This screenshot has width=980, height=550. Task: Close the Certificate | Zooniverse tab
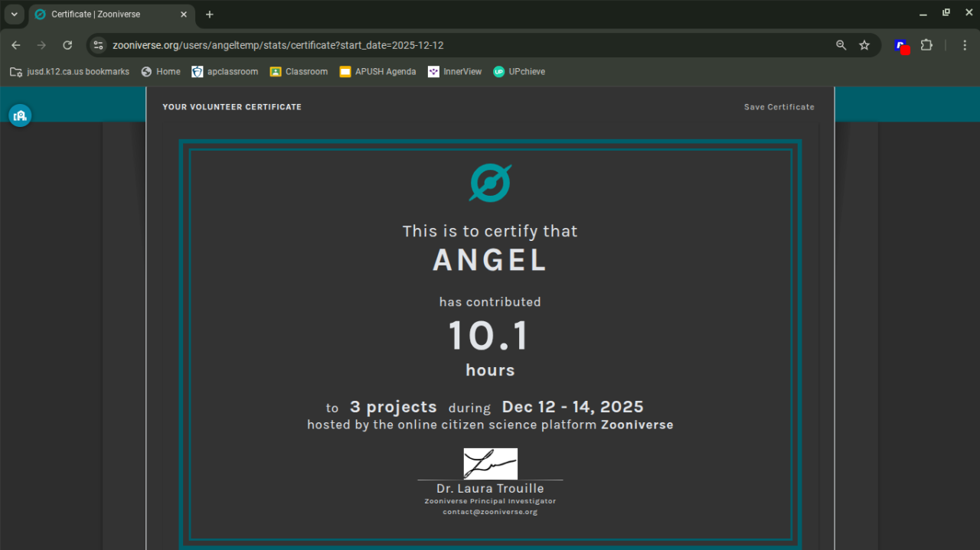(184, 15)
